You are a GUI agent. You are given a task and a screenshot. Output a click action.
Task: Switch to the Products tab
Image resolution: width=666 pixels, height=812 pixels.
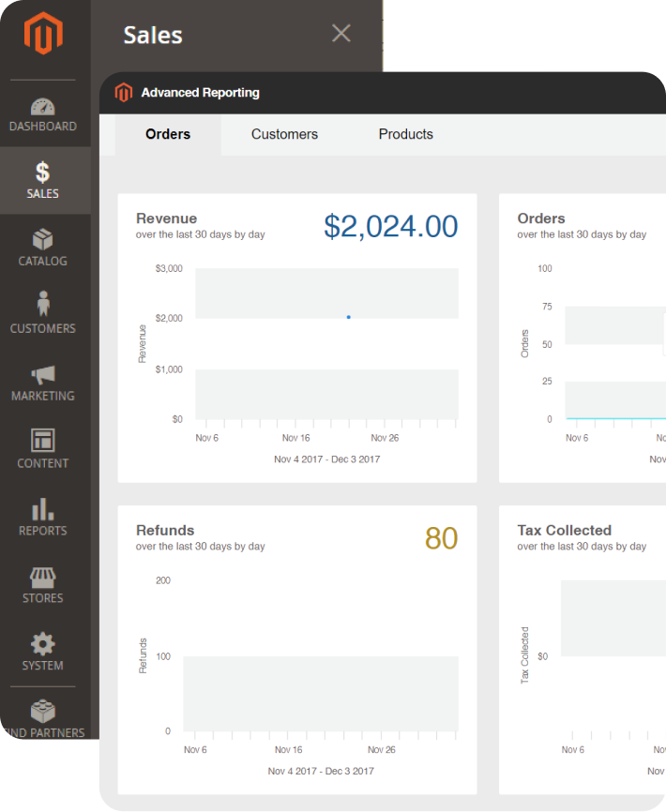point(405,134)
